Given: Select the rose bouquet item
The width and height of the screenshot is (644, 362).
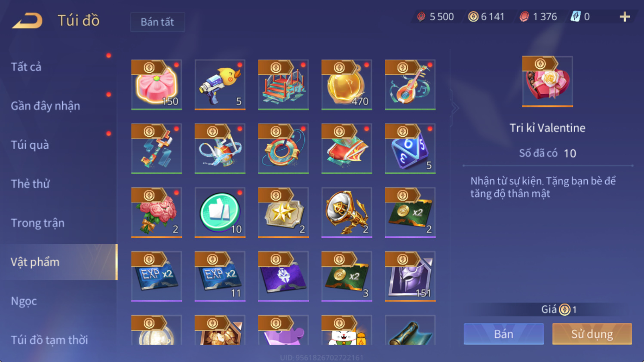Looking at the screenshot, I should click(x=156, y=212).
